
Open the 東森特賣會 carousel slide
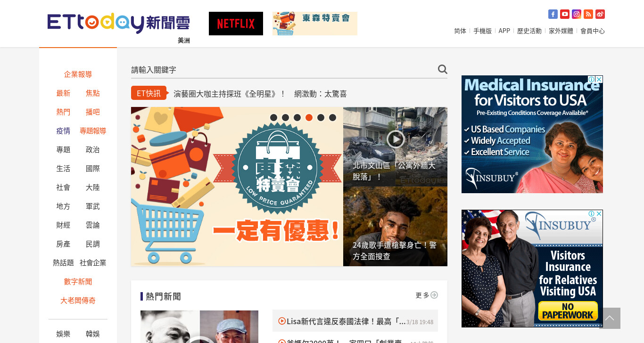(x=237, y=187)
